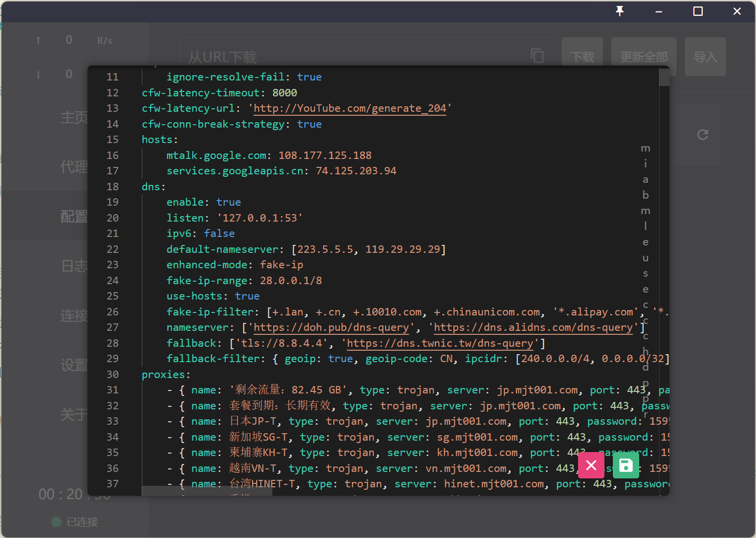Screen dimensions: 756x538
Task: Click the IP 74.125.203.94
Action: pos(356,171)
